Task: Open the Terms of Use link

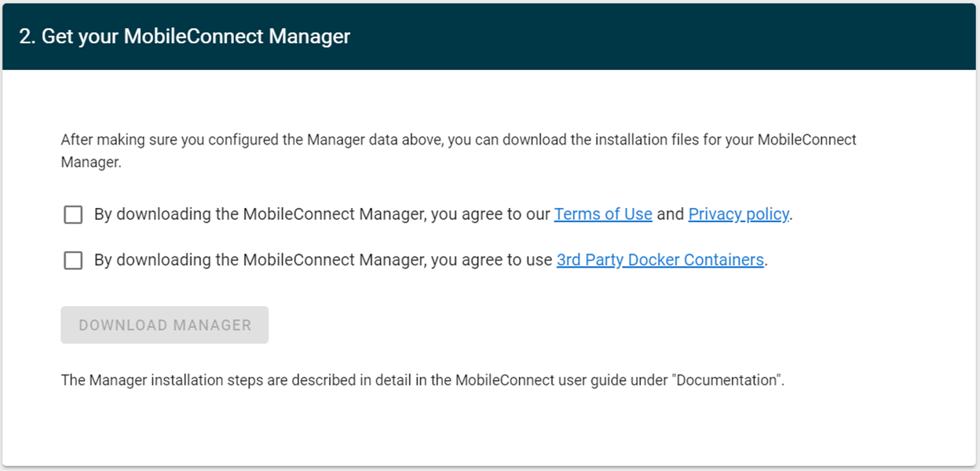Action: click(603, 214)
